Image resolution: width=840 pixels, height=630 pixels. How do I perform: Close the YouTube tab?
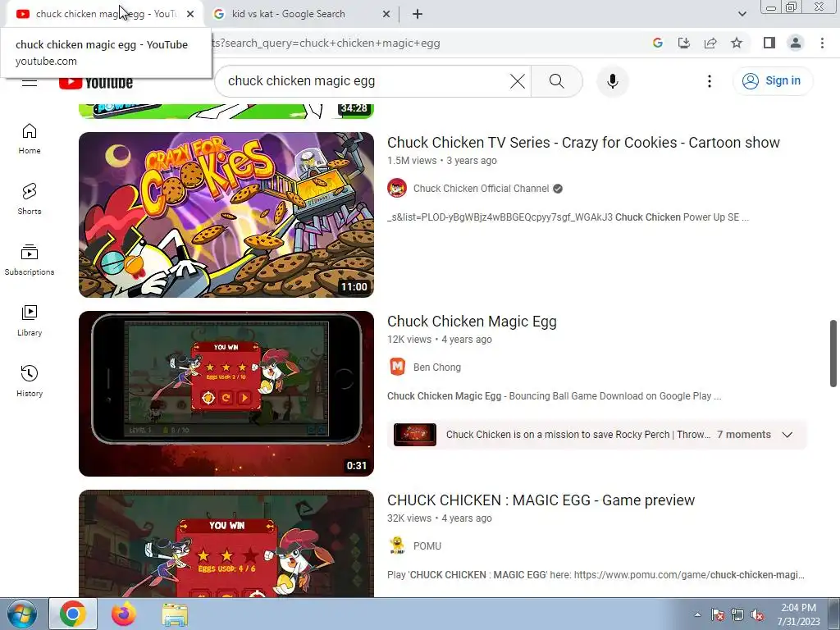(x=190, y=14)
